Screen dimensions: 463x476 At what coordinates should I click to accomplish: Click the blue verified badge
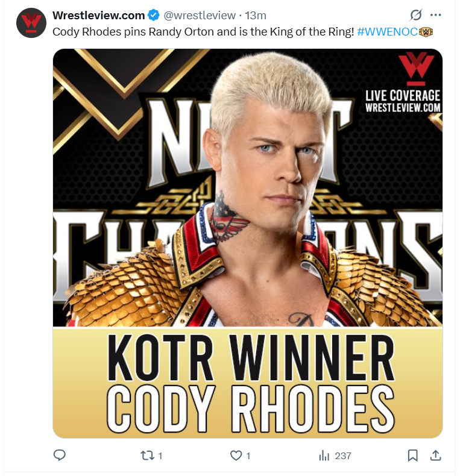click(x=154, y=15)
